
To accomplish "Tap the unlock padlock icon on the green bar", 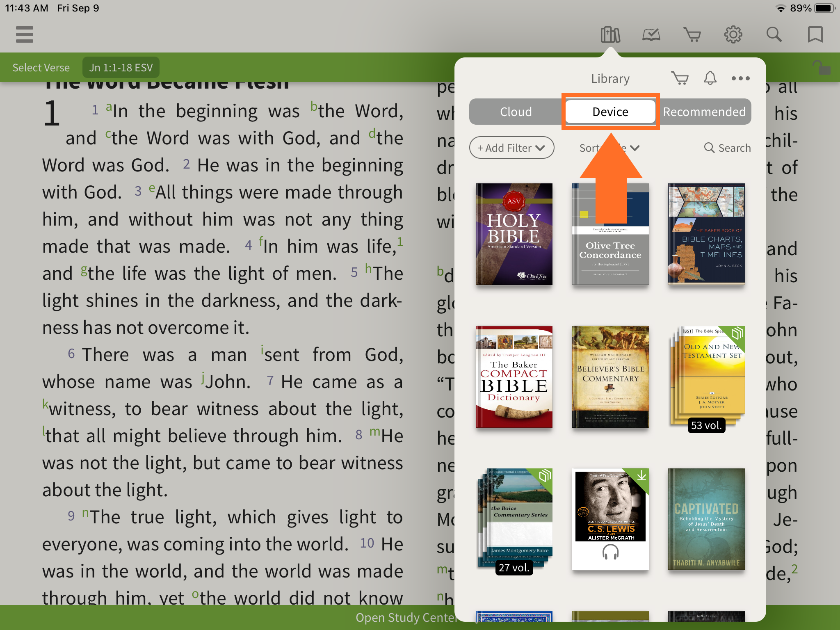I will (822, 67).
